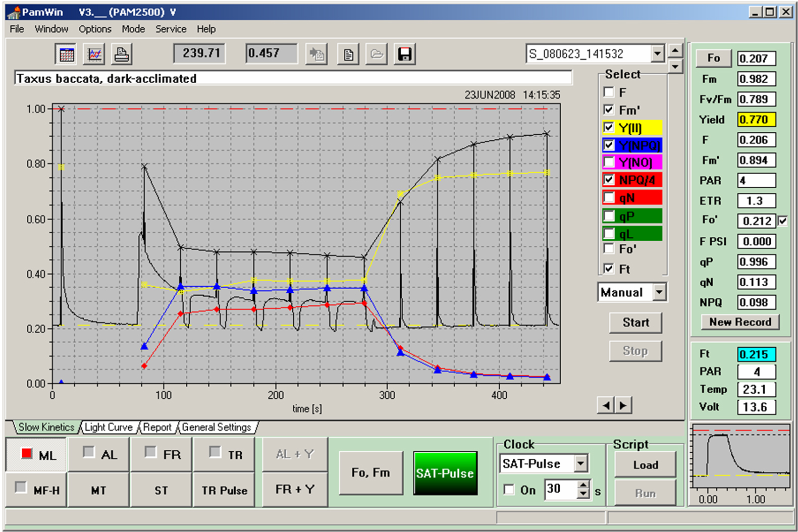Click the Taxus baccata comment text field
The width and height of the screenshot is (798, 532).
[293, 78]
